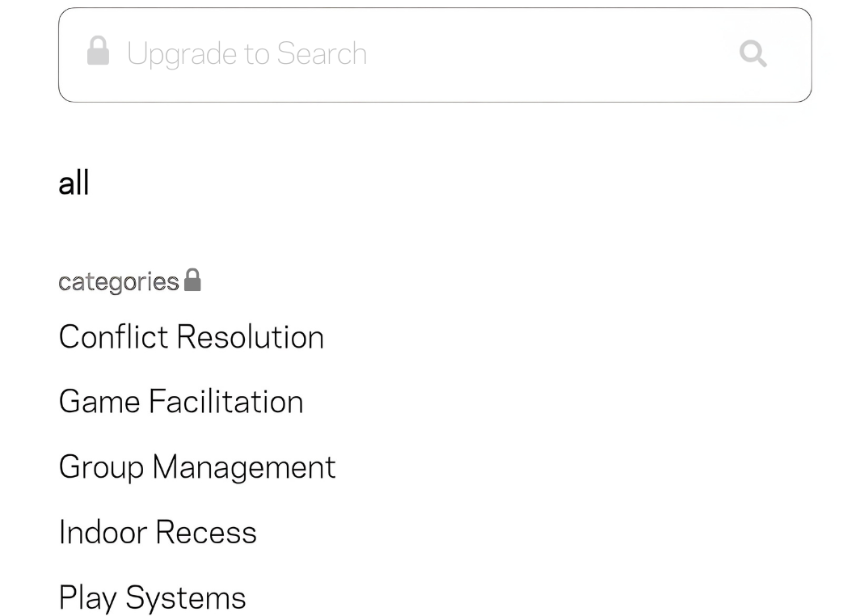
Task: Open the Game Facilitation category
Action: (x=181, y=401)
